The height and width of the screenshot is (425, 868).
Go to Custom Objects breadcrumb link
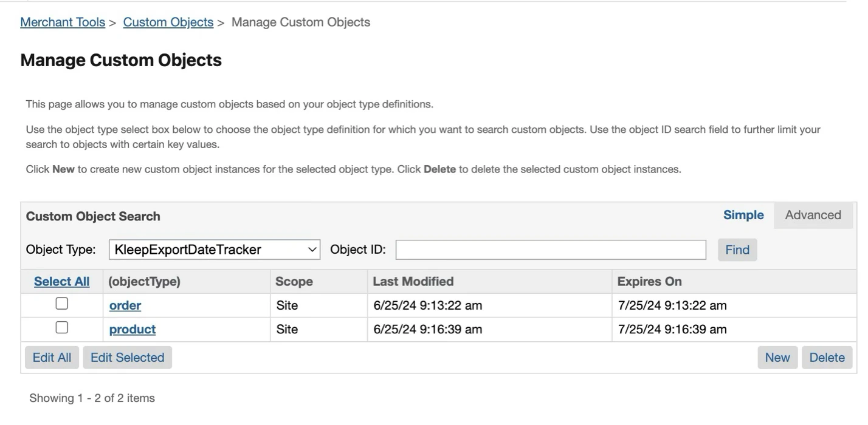(x=168, y=22)
